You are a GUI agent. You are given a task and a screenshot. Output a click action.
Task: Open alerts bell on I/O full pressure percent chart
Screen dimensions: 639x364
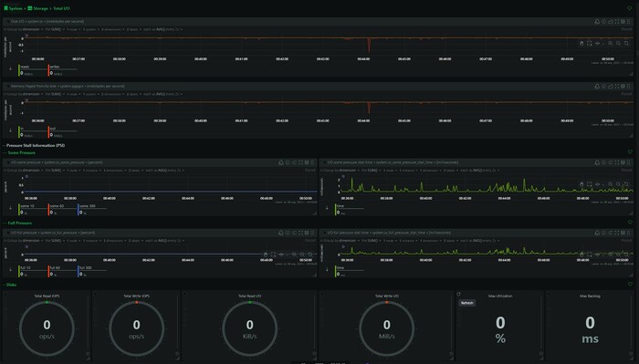tap(281, 233)
